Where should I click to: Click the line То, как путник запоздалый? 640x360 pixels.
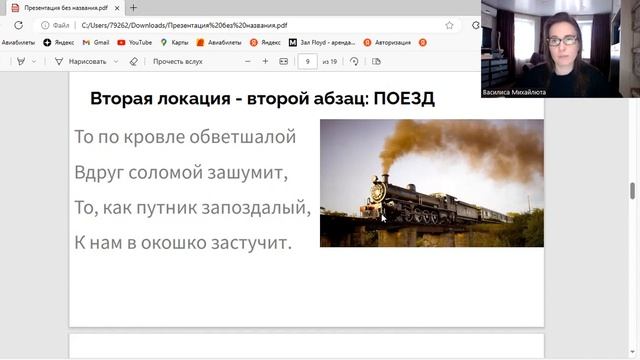point(192,207)
